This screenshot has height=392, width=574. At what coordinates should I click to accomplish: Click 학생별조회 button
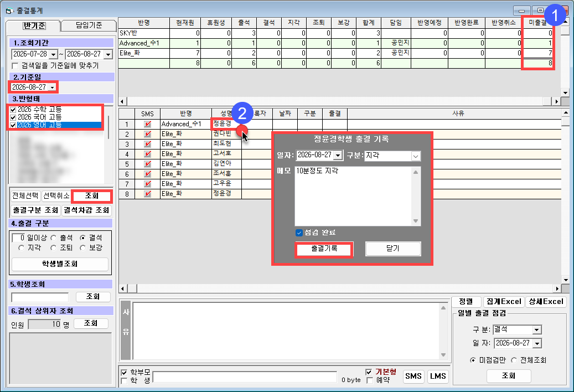(60, 264)
